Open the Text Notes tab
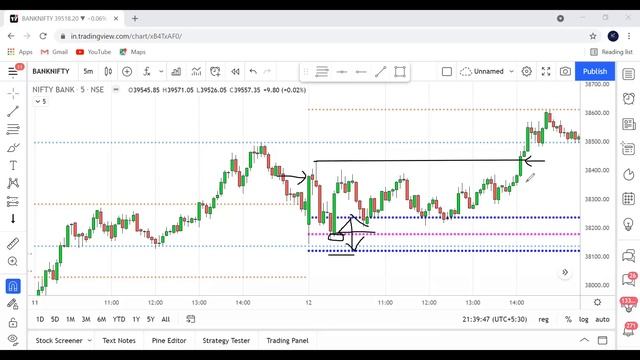 pyautogui.click(x=119, y=340)
